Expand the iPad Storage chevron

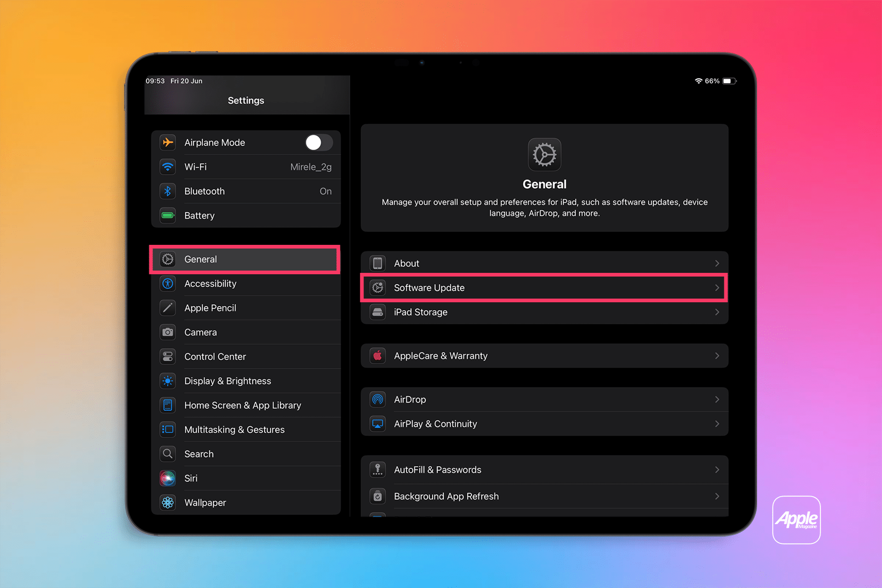click(717, 312)
